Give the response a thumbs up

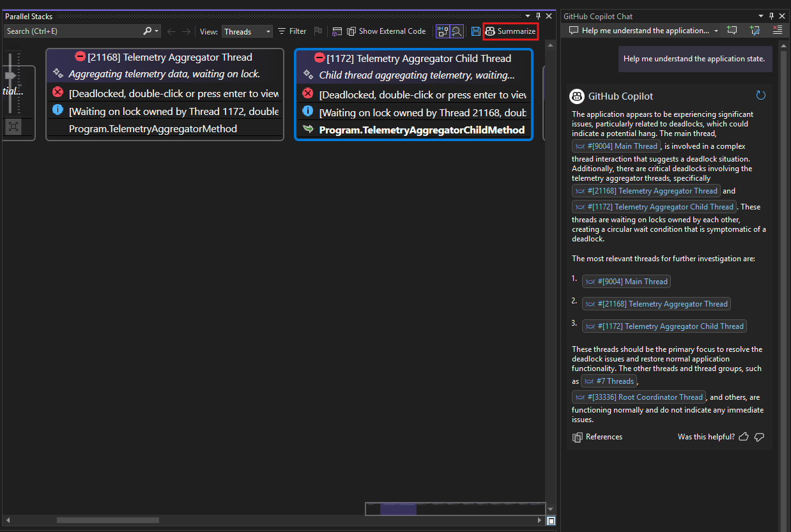click(x=744, y=437)
